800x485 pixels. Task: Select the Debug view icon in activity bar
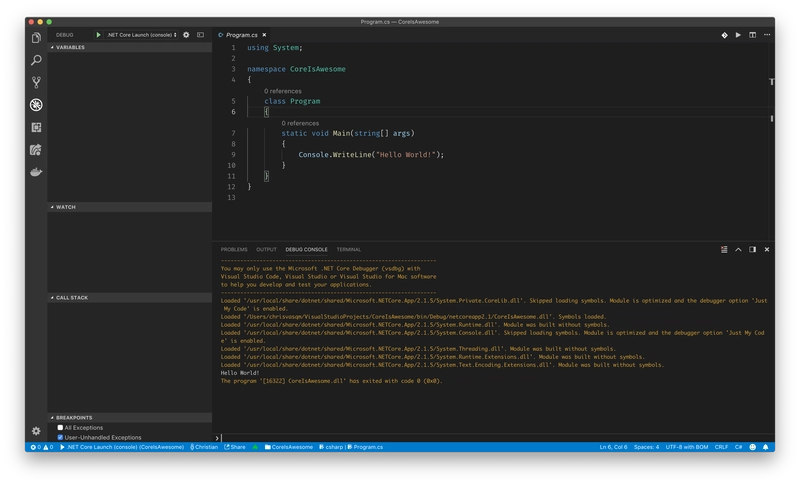pos(36,105)
